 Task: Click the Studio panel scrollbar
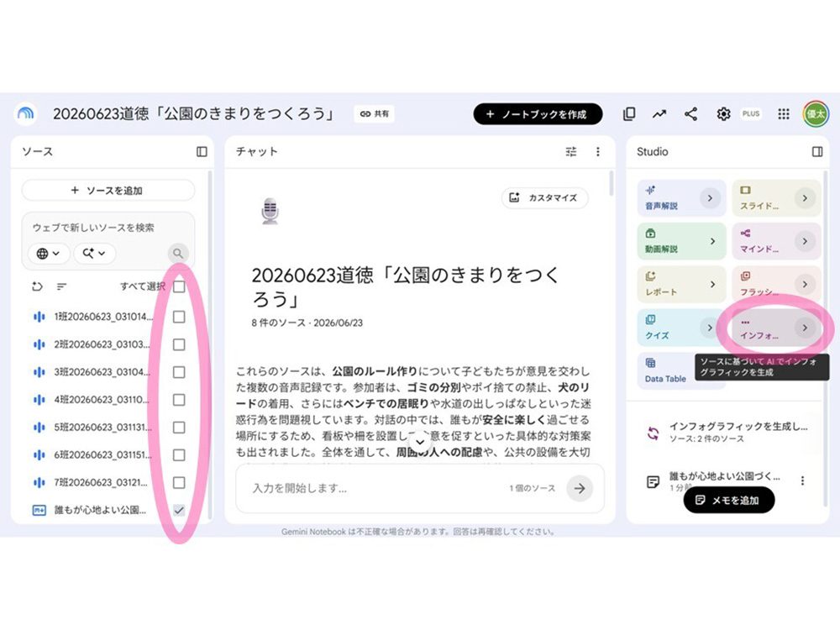pyautogui.click(x=825, y=338)
